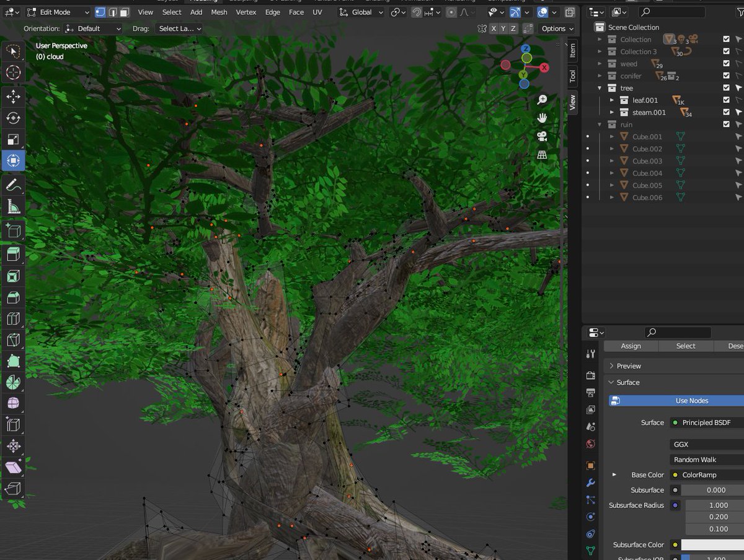Expand the Preview panel
This screenshot has height=560, width=744.
pos(629,366)
